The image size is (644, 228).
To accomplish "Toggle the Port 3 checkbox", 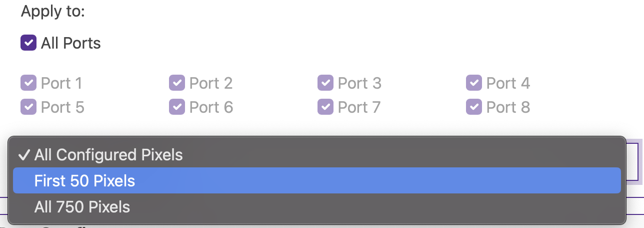I will (x=325, y=83).
